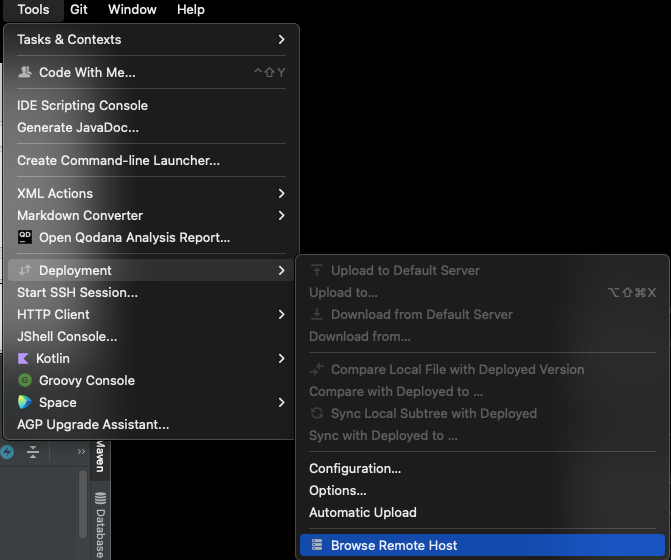Click the Qodana QD icon
Viewport: 671px width, 560px height.
click(25, 237)
